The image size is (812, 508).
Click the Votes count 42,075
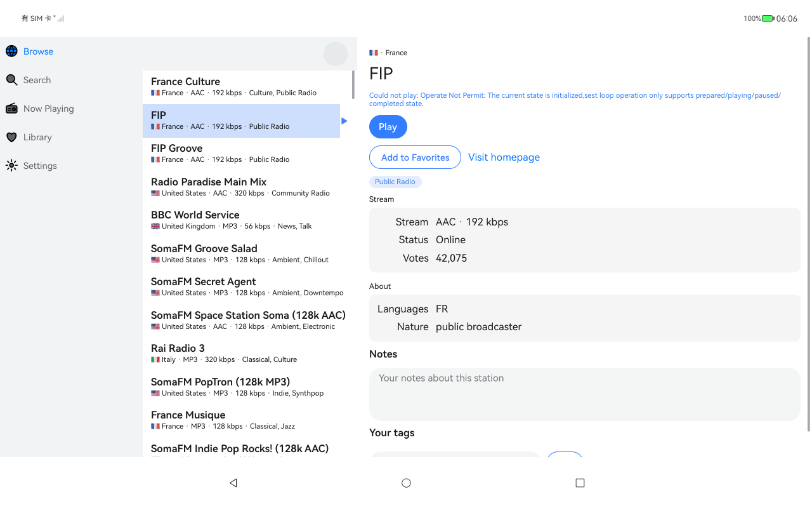click(451, 258)
